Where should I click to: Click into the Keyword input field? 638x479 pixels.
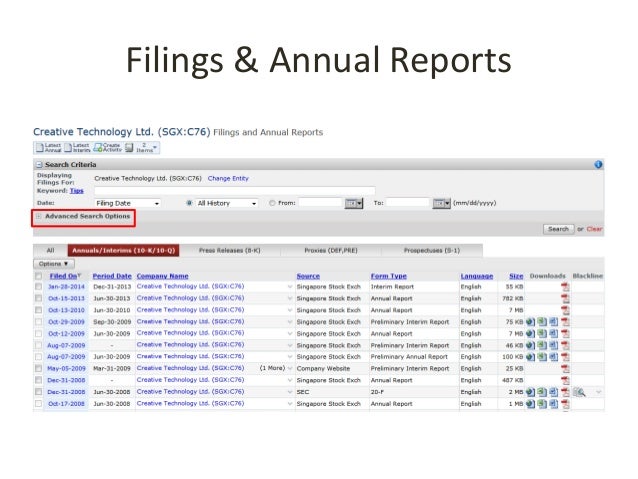point(235,191)
